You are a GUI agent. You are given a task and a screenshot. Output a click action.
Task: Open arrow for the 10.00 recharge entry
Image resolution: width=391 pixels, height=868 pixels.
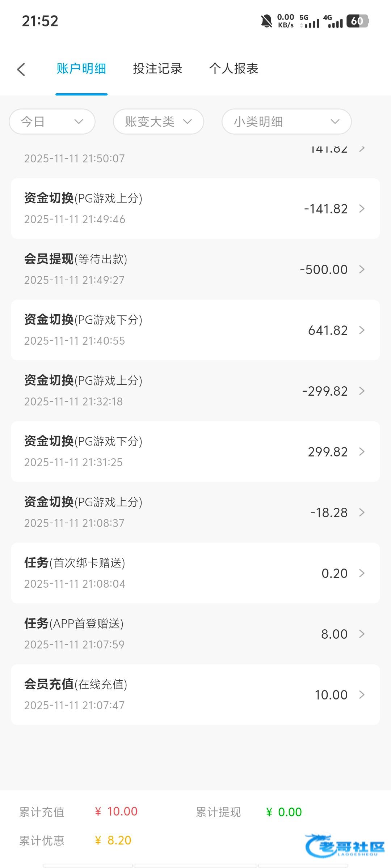(361, 695)
